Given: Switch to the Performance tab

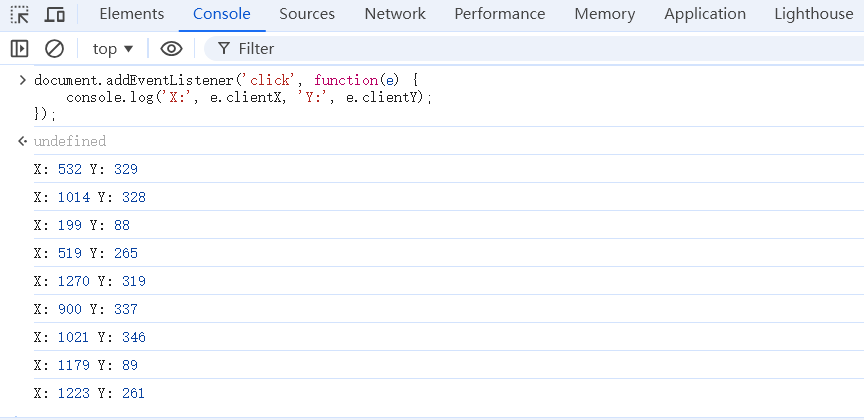Looking at the screenshot, I should (x=500, y=14).
